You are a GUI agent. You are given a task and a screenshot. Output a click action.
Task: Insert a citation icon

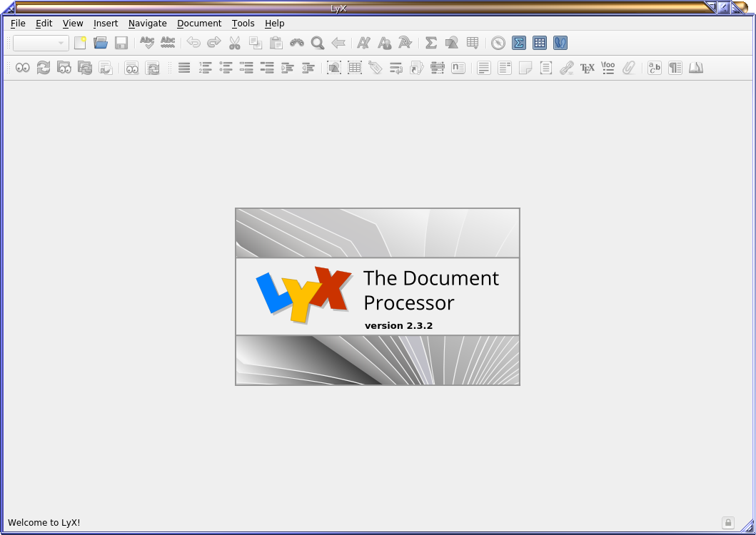[x=417, y=68]
